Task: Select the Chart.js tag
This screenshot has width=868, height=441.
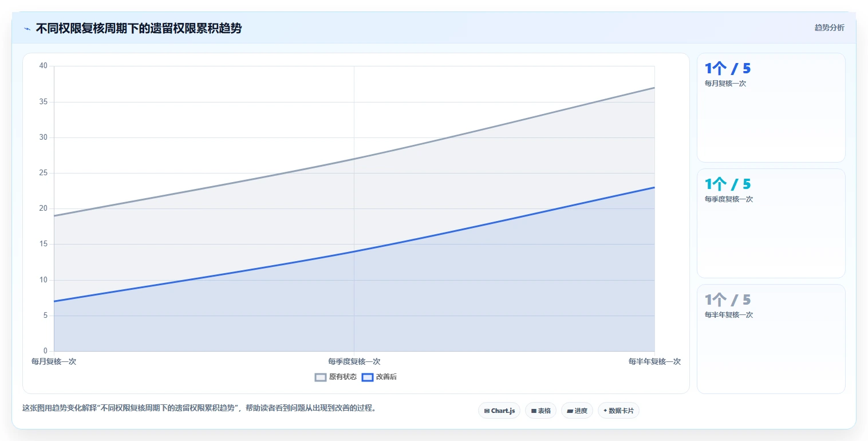Action: coord(499,411)
